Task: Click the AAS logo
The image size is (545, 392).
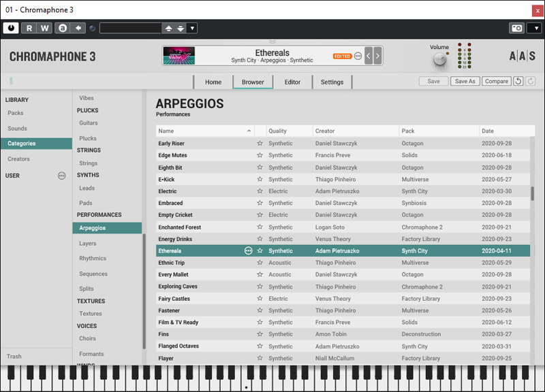Action: (x=522, y=56)
